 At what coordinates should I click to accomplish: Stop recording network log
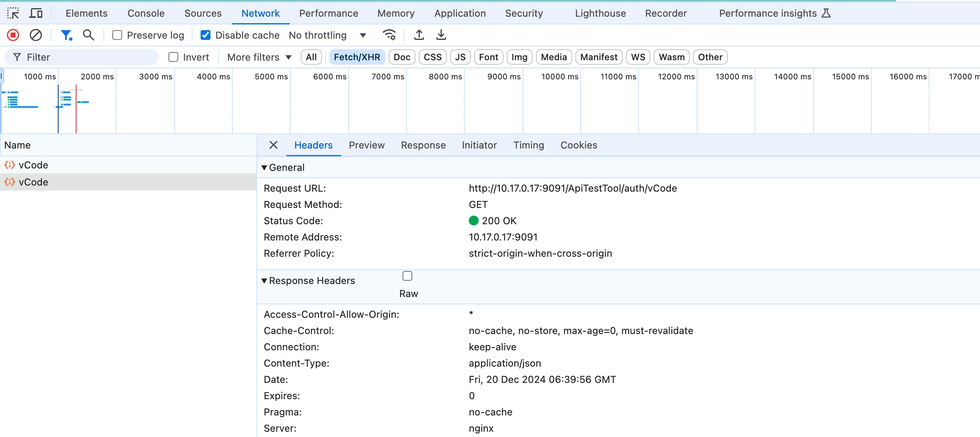pos(13,35)
